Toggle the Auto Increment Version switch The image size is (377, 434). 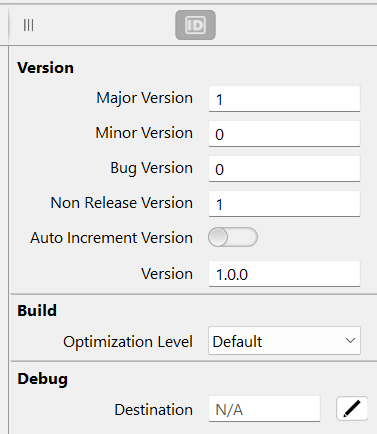click(233, 237)
